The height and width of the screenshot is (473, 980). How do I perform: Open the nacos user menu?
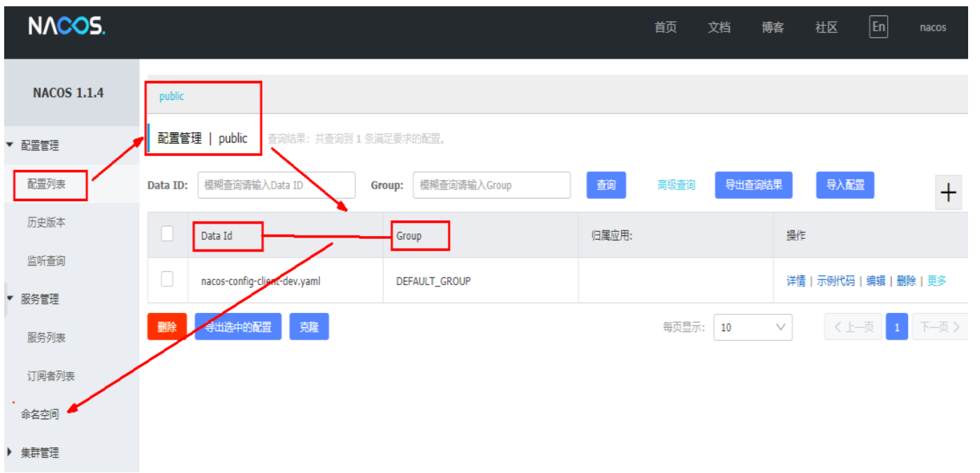933,28
